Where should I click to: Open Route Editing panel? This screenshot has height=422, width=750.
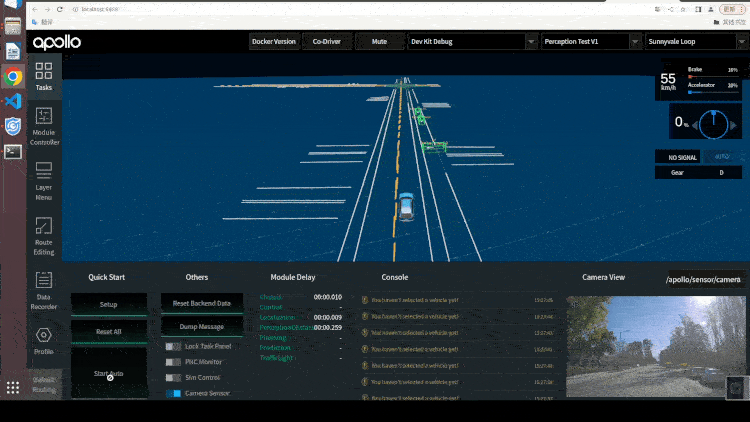(44, 236)
